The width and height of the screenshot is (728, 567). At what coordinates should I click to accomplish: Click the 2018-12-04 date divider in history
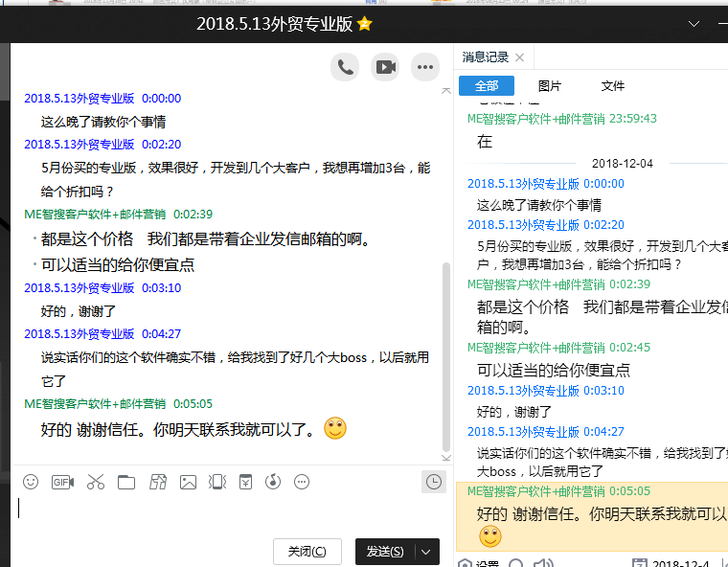tap(622, 164)
